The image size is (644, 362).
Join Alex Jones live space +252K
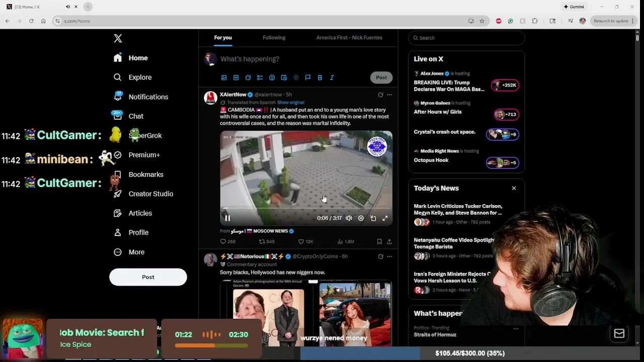[x=505, y=85]
